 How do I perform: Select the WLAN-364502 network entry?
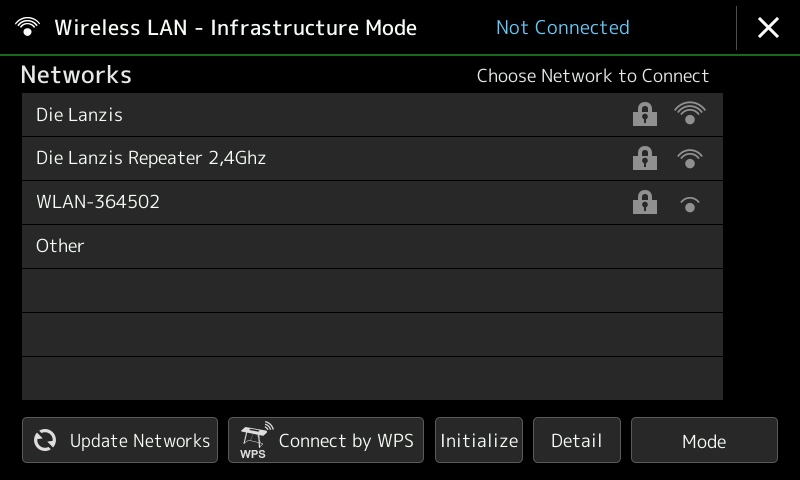tap(372, 203)
